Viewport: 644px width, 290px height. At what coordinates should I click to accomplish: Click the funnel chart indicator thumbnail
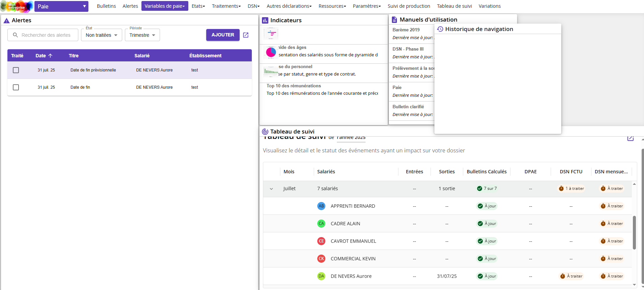coord(271,33)
